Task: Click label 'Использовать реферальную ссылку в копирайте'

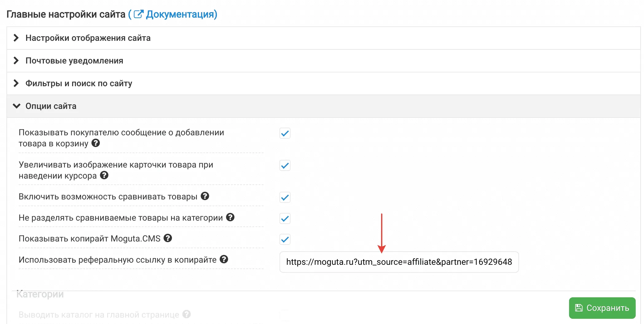Action: click(x=118, y=260)
